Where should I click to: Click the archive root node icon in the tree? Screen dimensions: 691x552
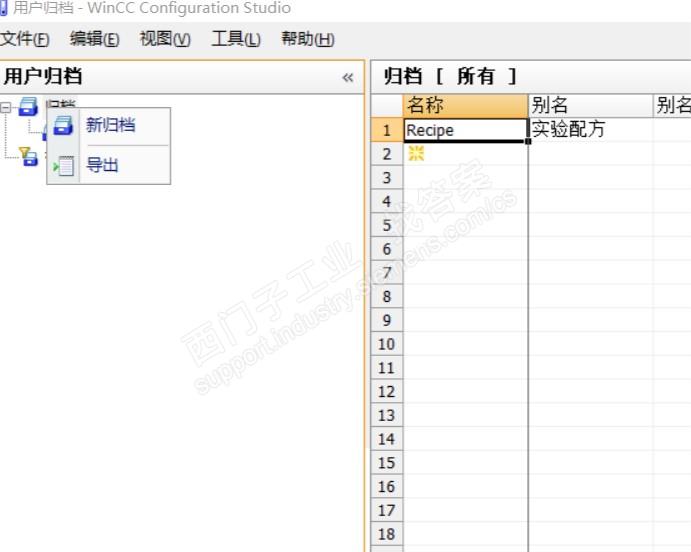pos(28,107)
